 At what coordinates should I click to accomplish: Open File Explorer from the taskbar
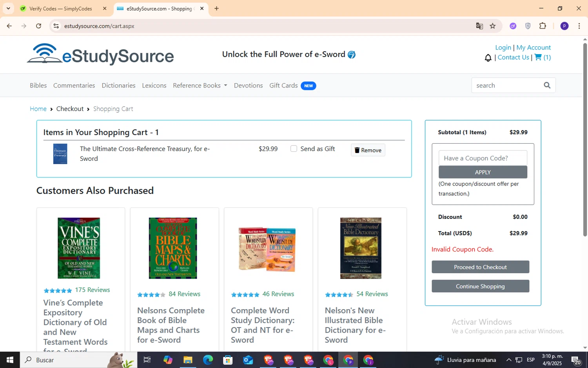[188, 360]
